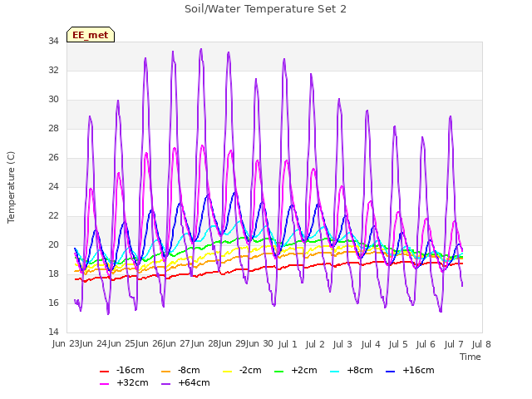Select the -2cm legend label
Image resolution: width=532 pixels, height=399 pixels.
(250, 370)
